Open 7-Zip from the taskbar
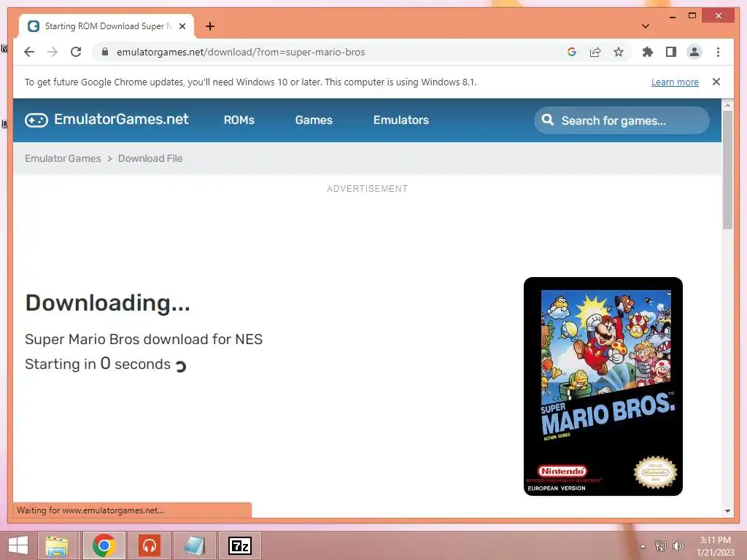The image size is (747, 560). point(240,545)
